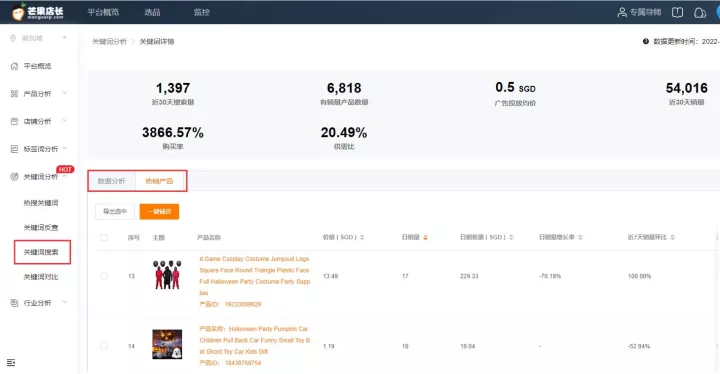
Task: Open the 新加坡 site dropdown
Action: [x=39, y=38]
